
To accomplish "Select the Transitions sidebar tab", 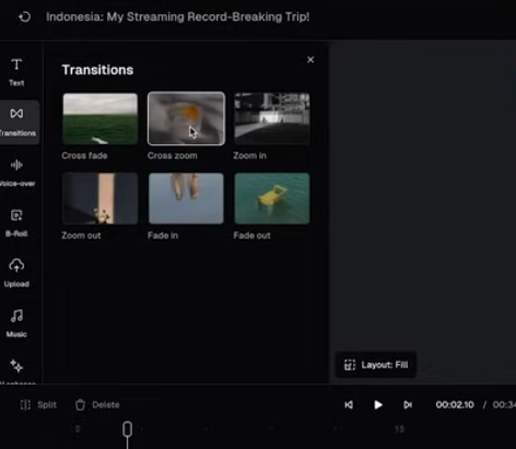I will [x=17, y=122].
